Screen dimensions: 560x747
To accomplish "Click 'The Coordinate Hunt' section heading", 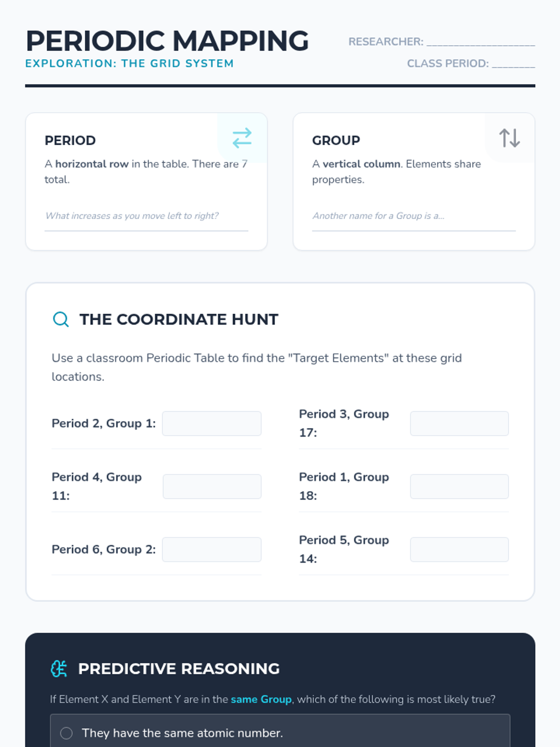I will click(179, 319).
